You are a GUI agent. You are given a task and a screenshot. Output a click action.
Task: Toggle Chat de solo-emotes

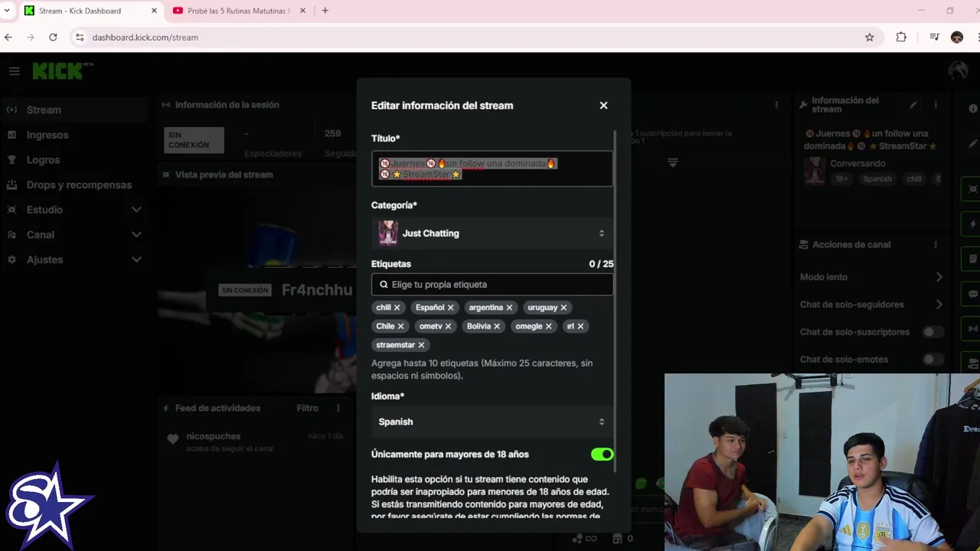pyautogui.click(x=933, y=360)
